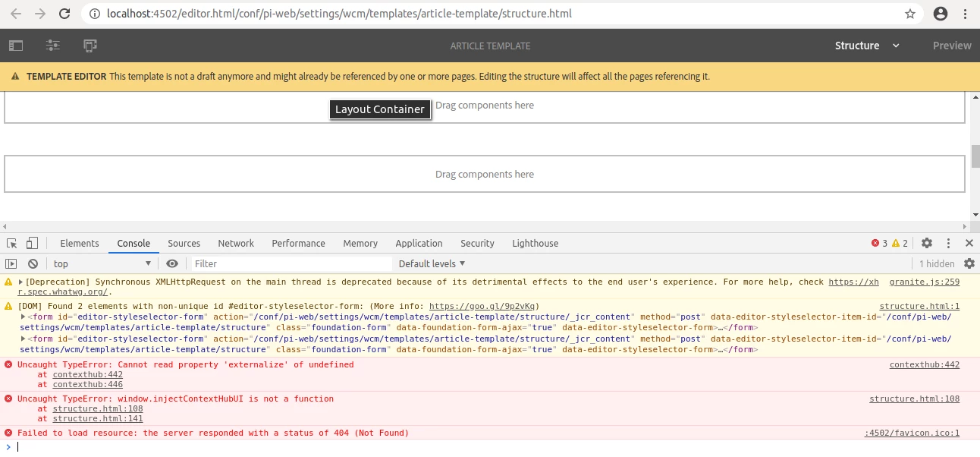Open stack trace link structure.html:141
The width and height of the screenshot is (980, 457).
(x=98, y=418)
